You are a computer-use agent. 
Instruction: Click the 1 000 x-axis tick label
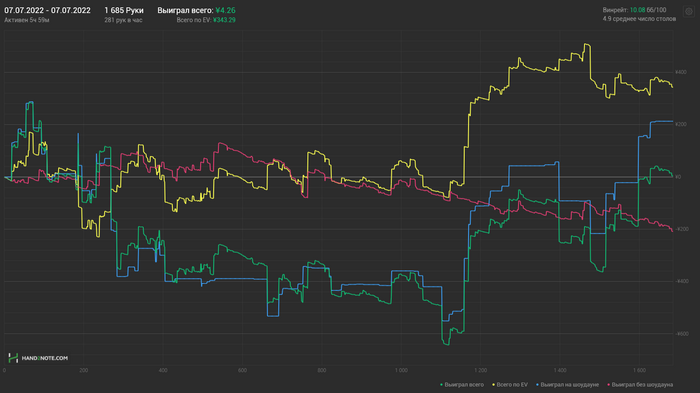[401, 370]
